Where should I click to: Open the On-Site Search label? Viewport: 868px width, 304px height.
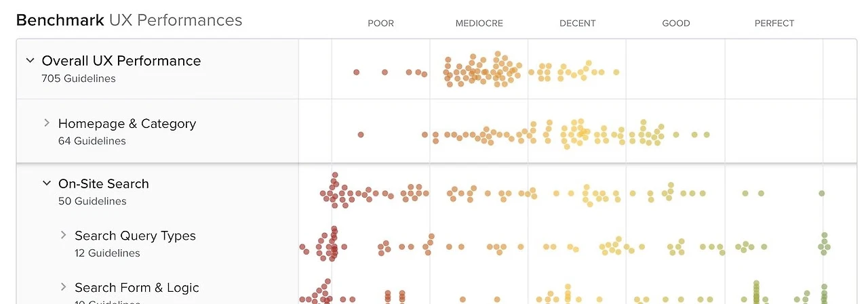pyautogui.click(x=104, y=183)
